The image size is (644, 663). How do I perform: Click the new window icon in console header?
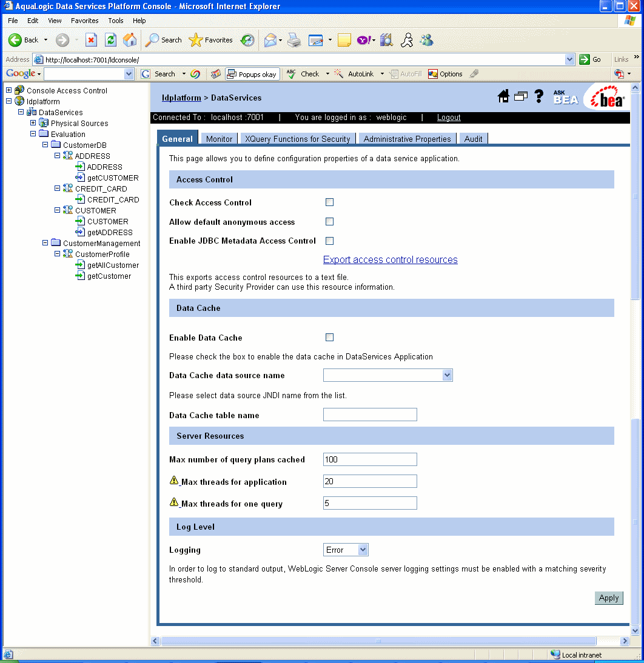point(521,96)
